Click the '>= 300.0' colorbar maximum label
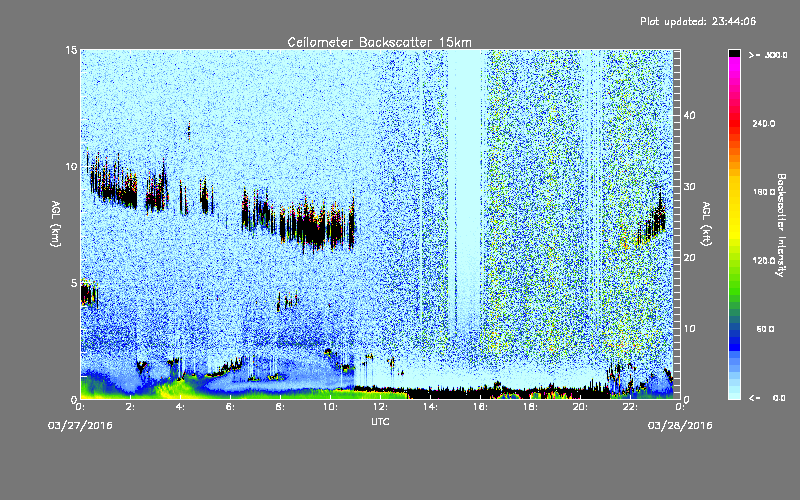Image resolution: width=800 pixels, height=500 pixels. 768,55
